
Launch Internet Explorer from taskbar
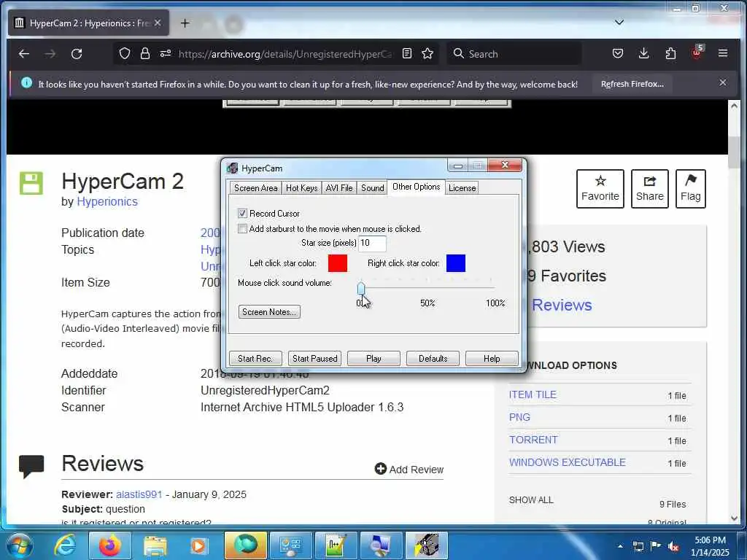(x=64, y=545)
